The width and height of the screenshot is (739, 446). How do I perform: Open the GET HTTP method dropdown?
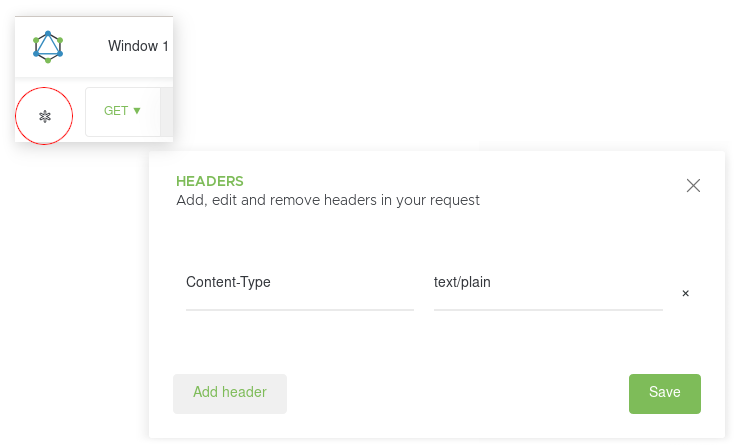tap(123, 112)
